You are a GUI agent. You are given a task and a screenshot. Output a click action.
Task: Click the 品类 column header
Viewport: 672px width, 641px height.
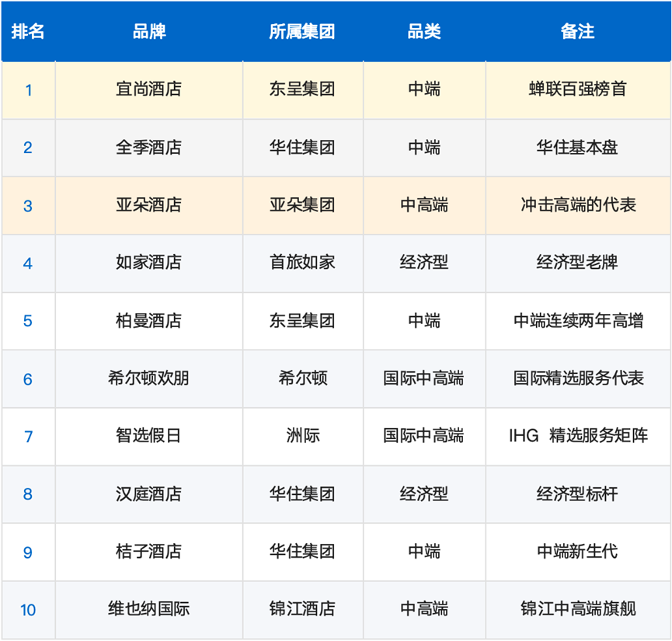(424, 31)
